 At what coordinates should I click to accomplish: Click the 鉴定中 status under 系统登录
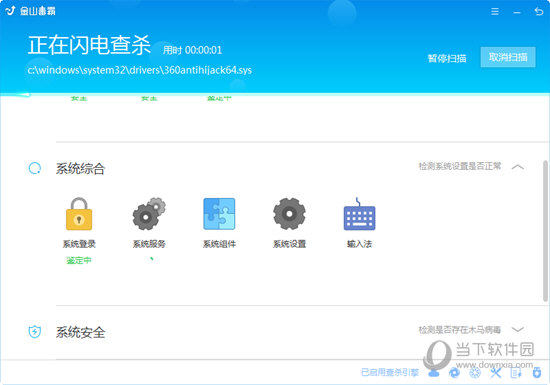coord(79,260)
